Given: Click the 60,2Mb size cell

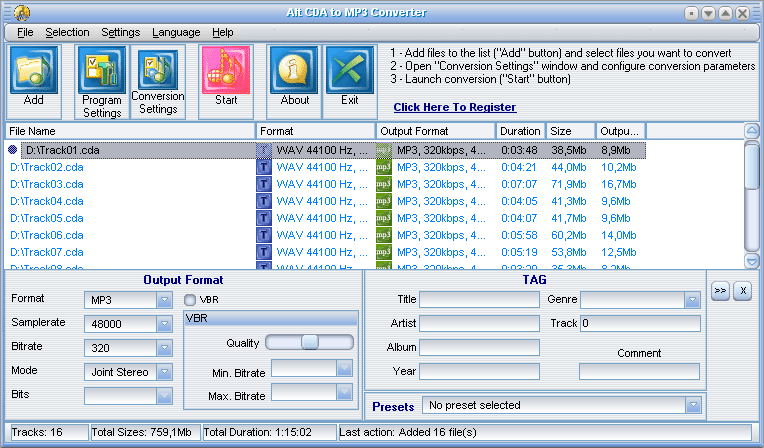Looking at the screenshot, I should click(569, 235).
